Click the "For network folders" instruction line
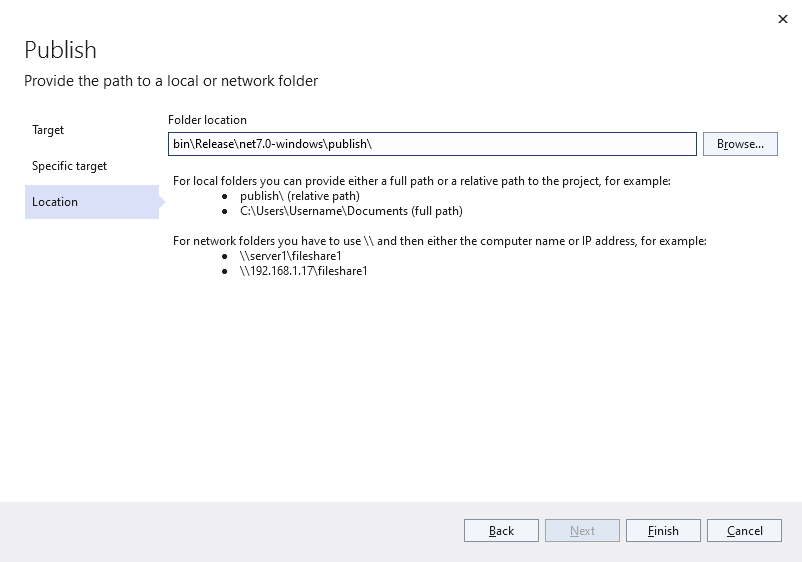This screenshot has width=802, height=562. (439, 241)
